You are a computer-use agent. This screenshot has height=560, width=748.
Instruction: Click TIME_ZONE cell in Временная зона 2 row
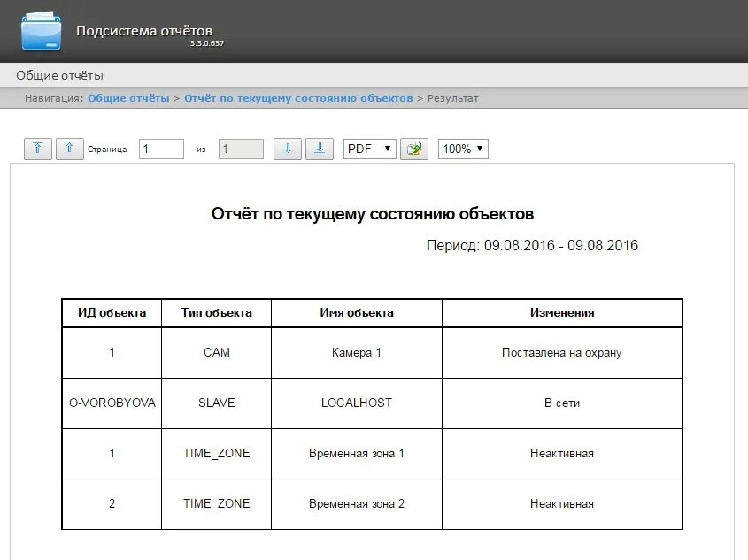tap(217, 504)
